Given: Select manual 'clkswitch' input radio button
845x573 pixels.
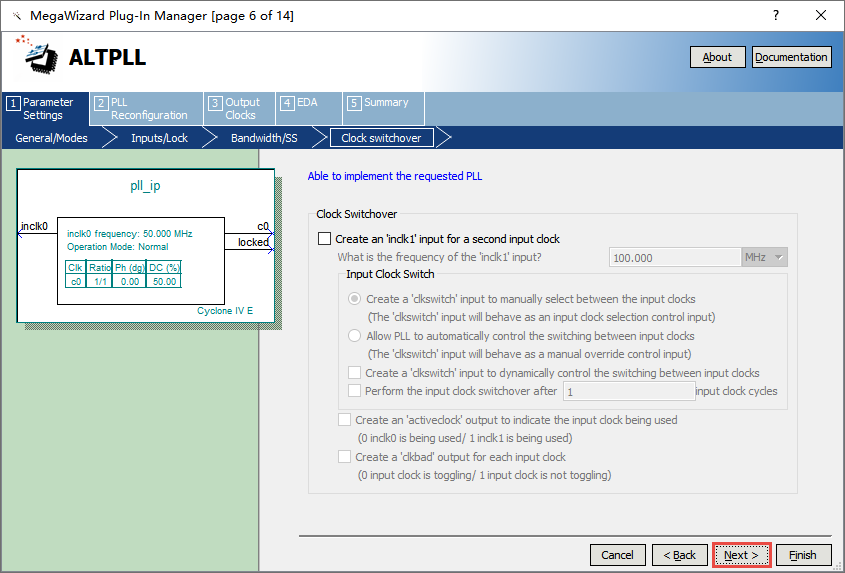Looking at the screenshot, I should click(354, 299).
